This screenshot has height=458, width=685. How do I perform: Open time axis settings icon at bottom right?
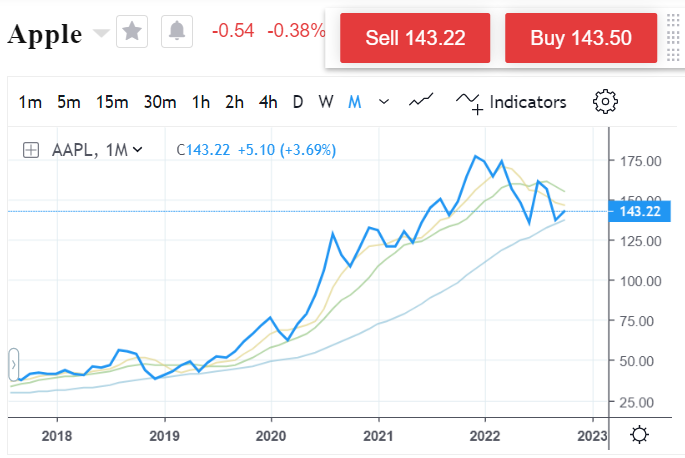(x=640, y=435)
